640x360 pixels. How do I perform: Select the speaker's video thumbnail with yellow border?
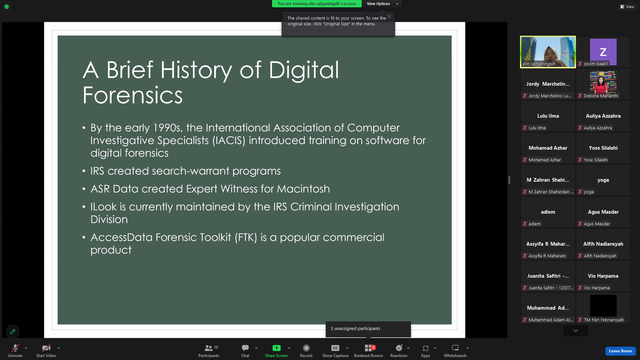548,52
